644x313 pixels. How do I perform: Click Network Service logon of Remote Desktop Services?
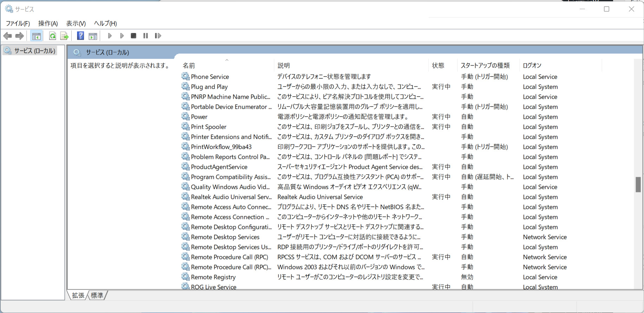tap(545, 237)
